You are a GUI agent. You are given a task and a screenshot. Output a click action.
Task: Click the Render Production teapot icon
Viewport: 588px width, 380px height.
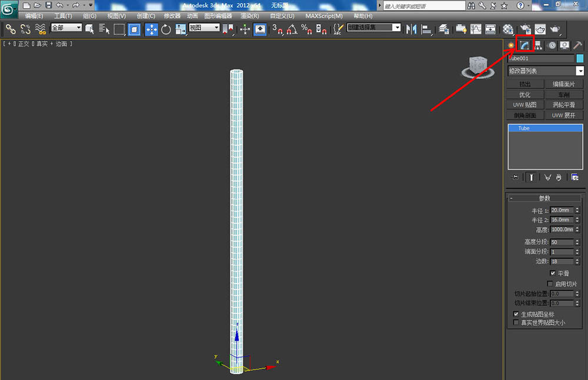point(555,29)
